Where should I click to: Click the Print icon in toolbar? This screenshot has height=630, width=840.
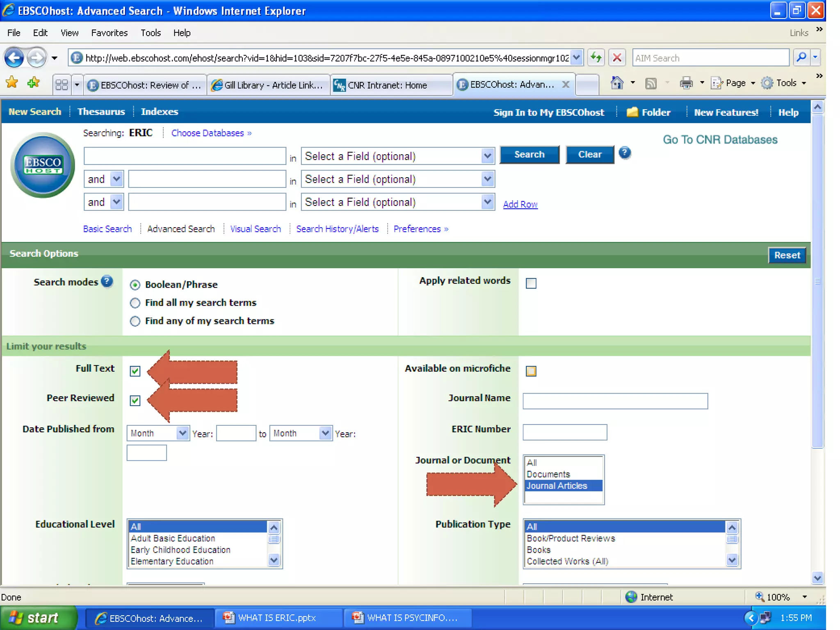click(686, 83)
